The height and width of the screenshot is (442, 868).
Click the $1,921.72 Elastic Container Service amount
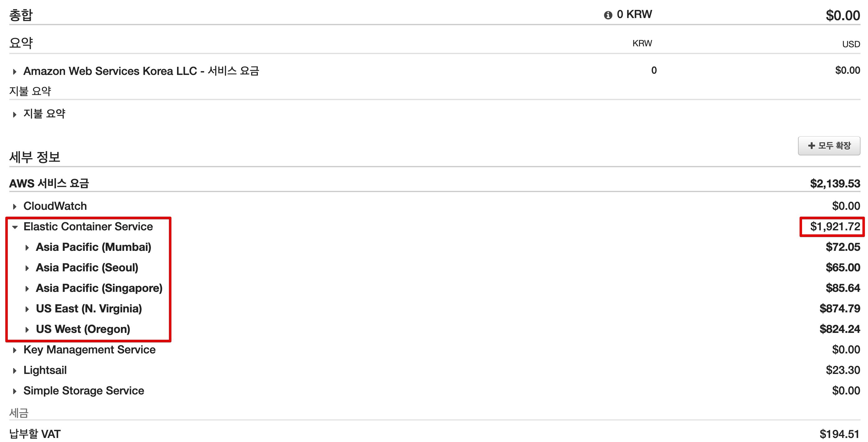835,227
